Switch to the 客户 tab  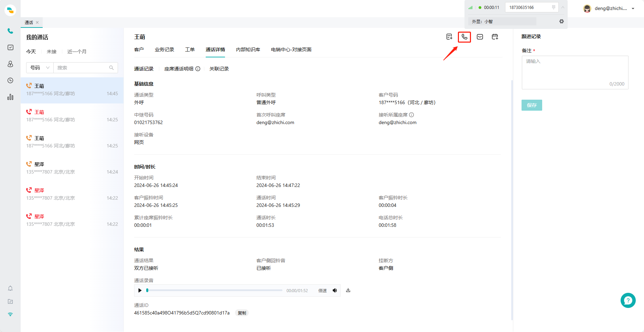(139, 49)
